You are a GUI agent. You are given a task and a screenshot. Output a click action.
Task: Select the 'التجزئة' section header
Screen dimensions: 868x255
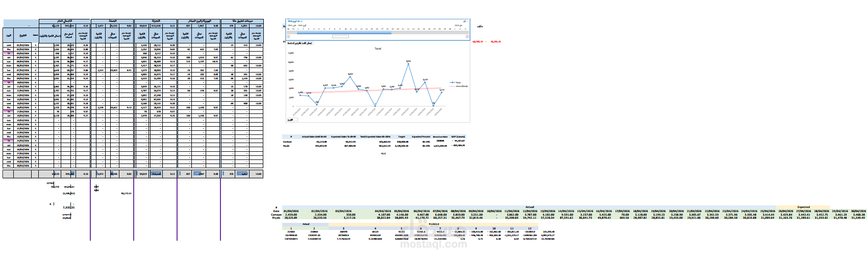[x=156, y=21]
